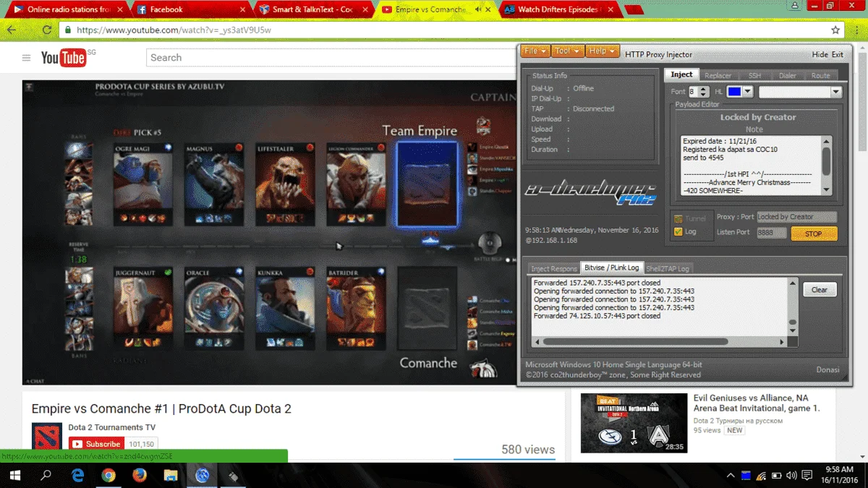Screen dimensions: 868x488
Task: Open the Action Center notification icon
Action: click(807, 475)
